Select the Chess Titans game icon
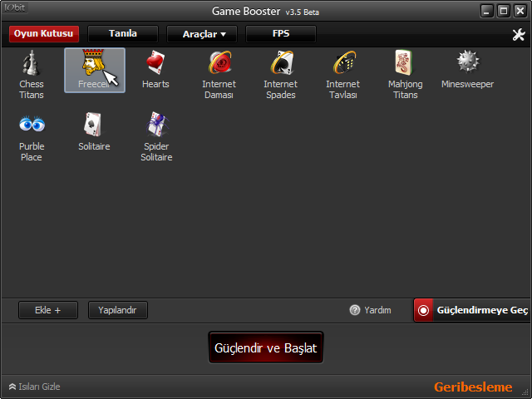The height and width of the screenshot is (399, 532). [x=31, y=63]
